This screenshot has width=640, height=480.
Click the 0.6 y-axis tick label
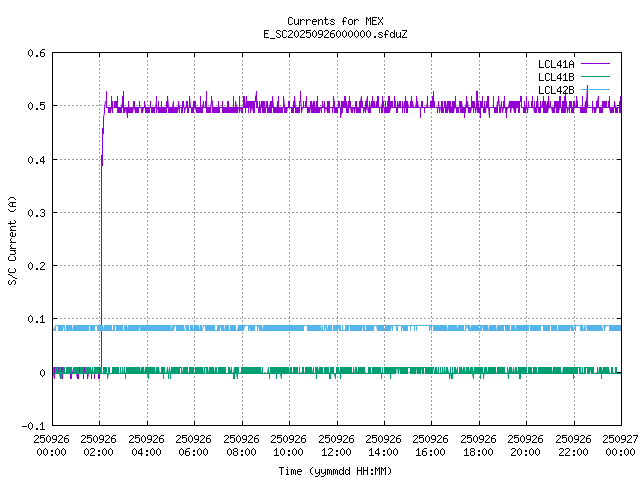[36, 53]
